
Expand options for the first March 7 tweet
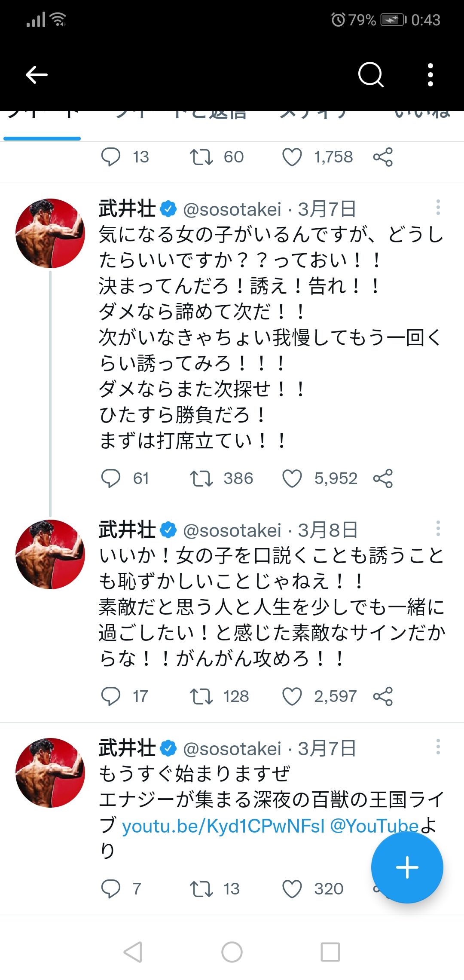(438, 207)
